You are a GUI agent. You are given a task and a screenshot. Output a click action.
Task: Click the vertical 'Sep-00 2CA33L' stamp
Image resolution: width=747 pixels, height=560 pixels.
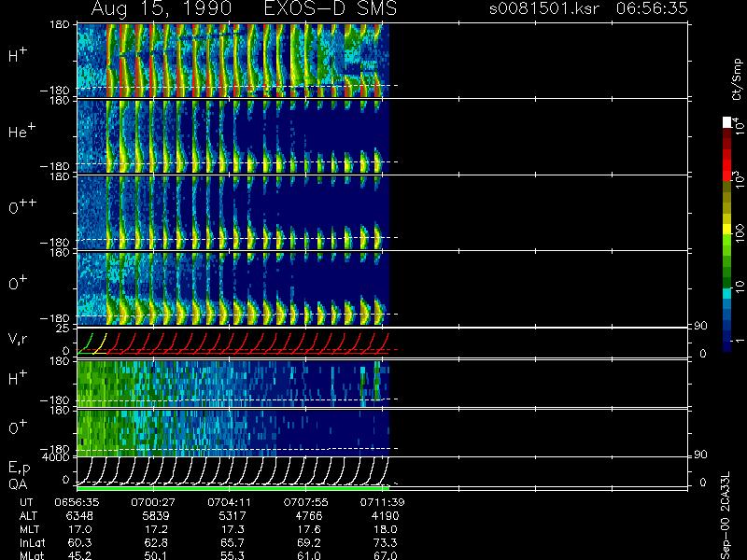click(x=726, y=516)
